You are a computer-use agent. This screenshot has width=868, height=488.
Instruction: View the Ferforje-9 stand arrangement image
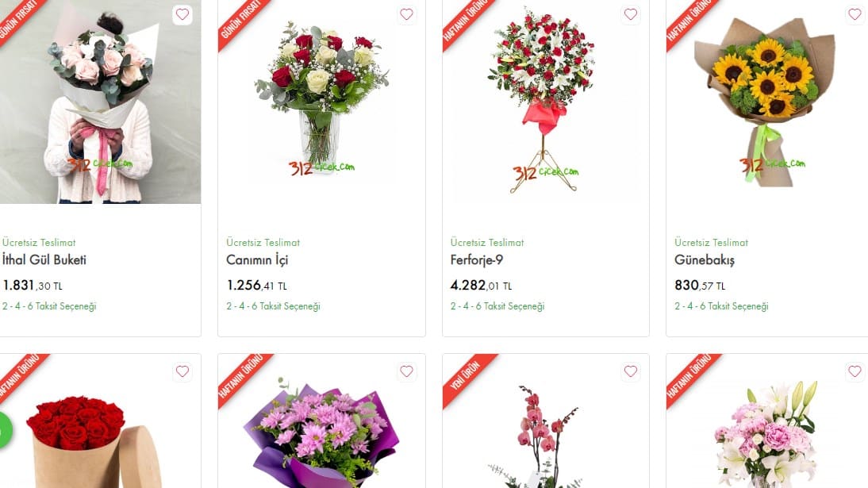click(546, 102)
